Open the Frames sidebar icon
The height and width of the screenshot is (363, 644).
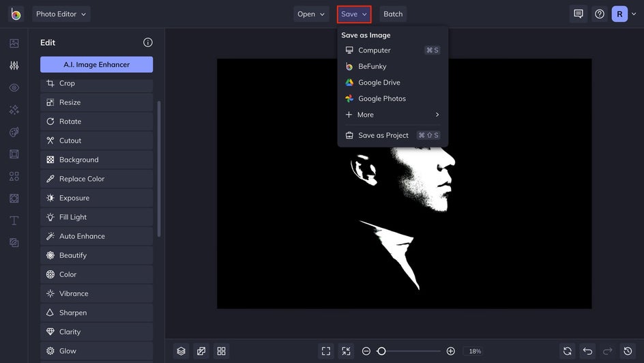click(14, 154)
